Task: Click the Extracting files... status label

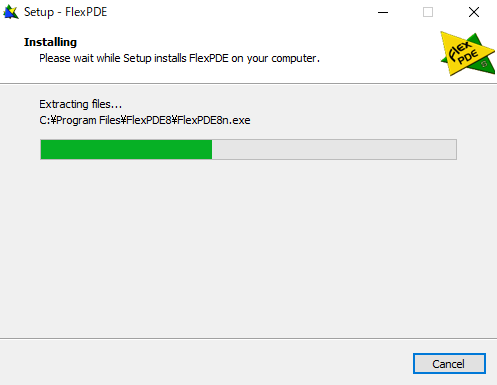Action: pos(81,104)
